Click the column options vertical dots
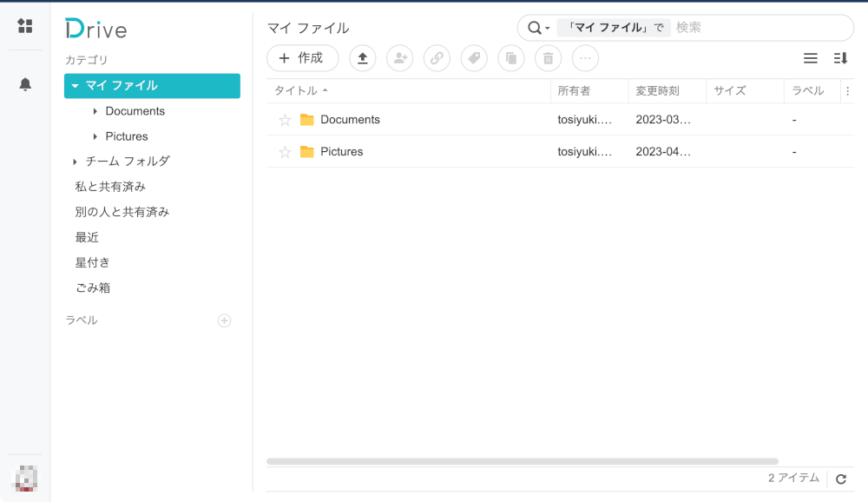The image size is (868, 502). coord(847,91)
